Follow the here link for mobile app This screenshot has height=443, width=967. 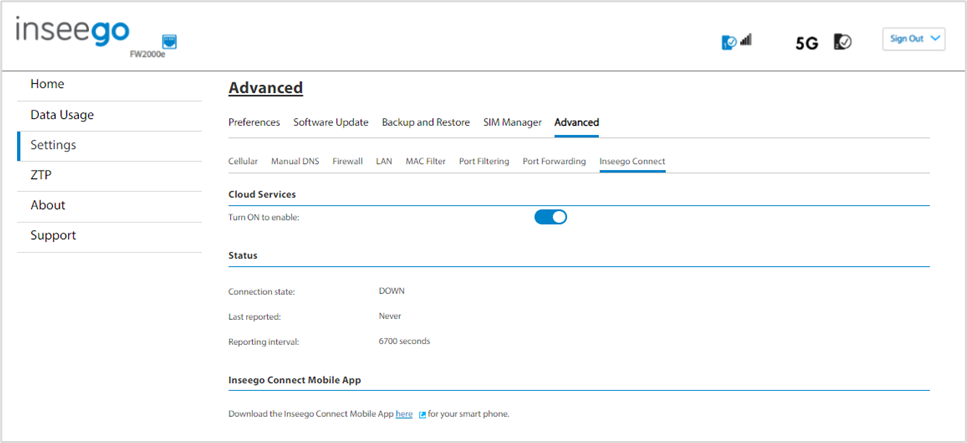click(x=404, y=414)
